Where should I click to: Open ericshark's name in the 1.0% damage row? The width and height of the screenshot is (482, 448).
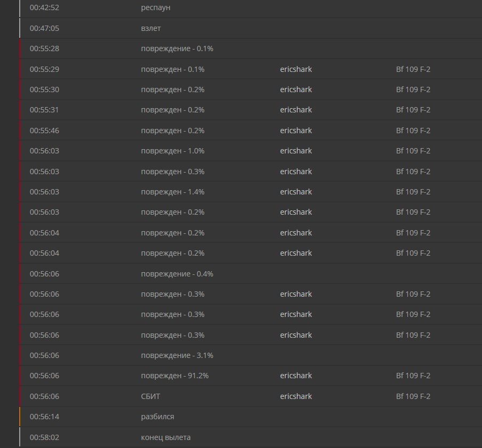pyautogui.click(x=296, y=151)
